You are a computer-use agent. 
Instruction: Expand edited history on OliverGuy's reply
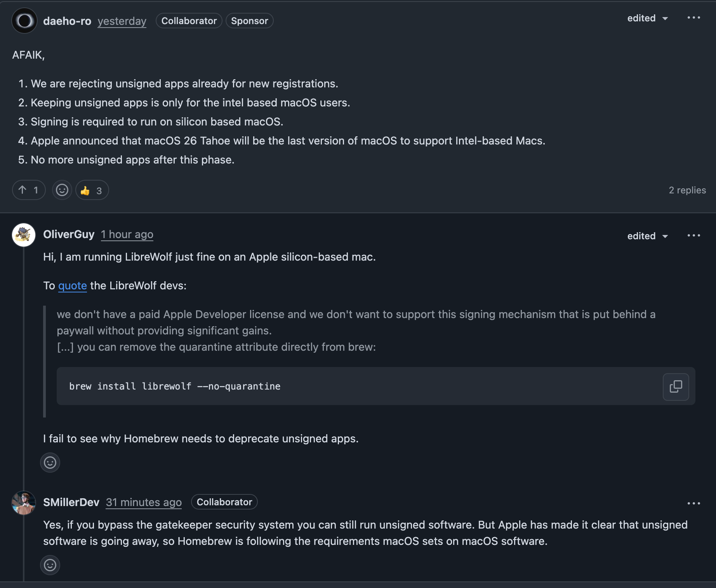pos(647,236)
